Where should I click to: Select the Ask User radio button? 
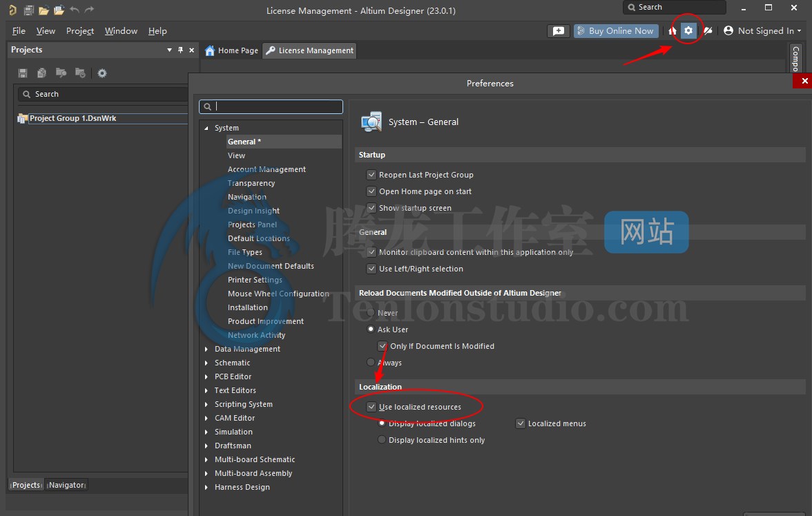371,329
